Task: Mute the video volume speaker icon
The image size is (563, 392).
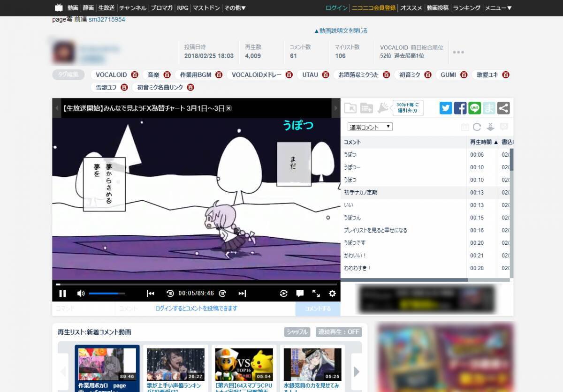Action: 81,294
